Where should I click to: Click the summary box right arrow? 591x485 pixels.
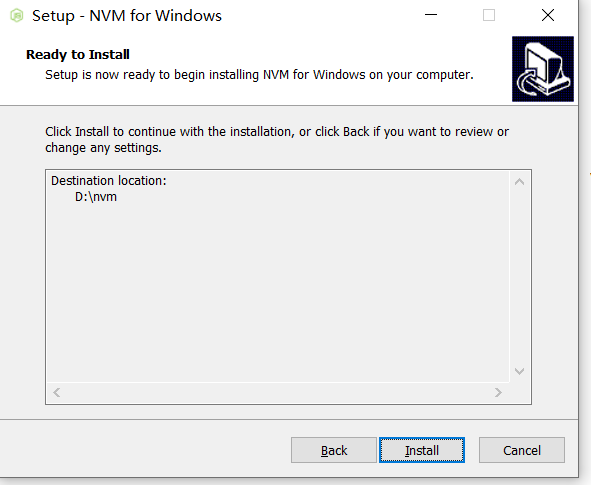pyautogui.click(x=498, y=393)
